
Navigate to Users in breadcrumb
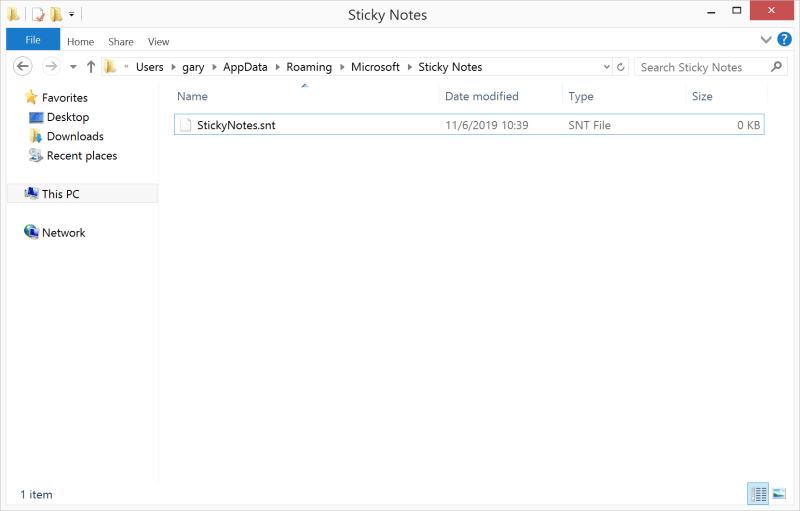point(149,67)
